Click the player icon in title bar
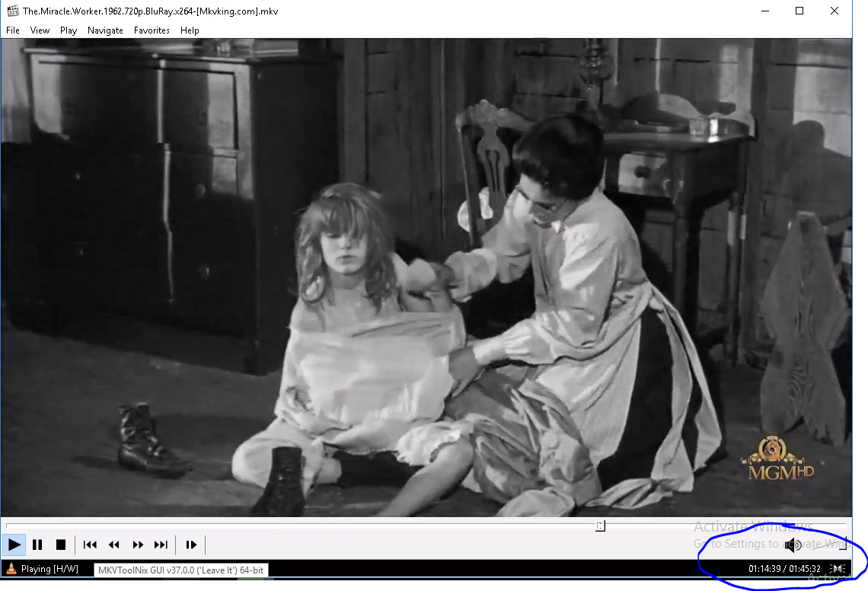Screen dimensions: 868x591 [13, 11]
